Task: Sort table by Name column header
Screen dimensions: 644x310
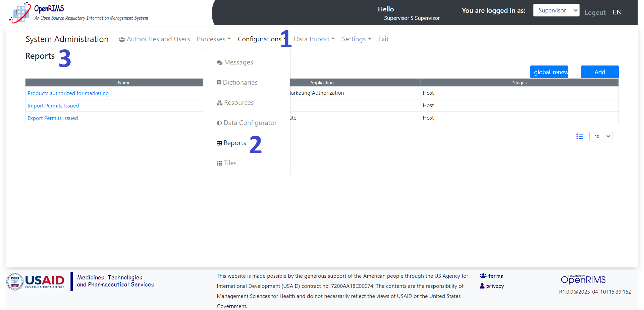Action: [x=124, y=83]
